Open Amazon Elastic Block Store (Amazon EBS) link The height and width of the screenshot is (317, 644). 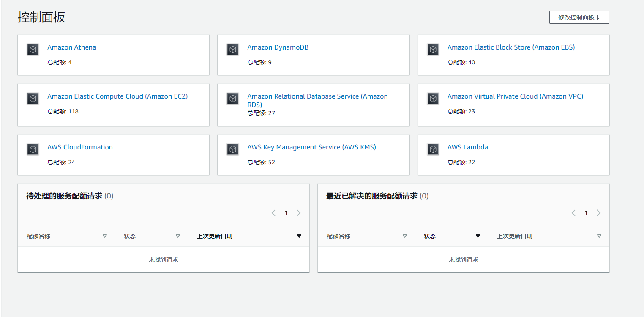tap(511, 47)
